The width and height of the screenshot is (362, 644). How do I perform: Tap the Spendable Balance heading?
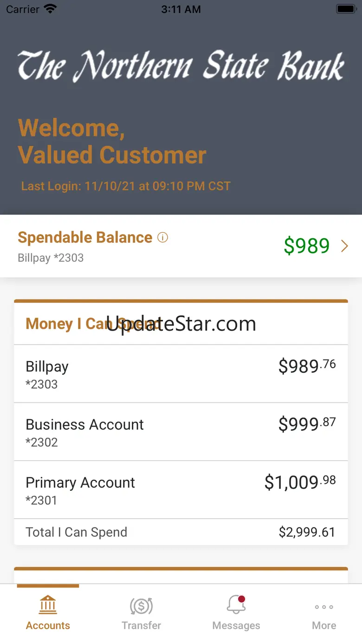(85, 238)
